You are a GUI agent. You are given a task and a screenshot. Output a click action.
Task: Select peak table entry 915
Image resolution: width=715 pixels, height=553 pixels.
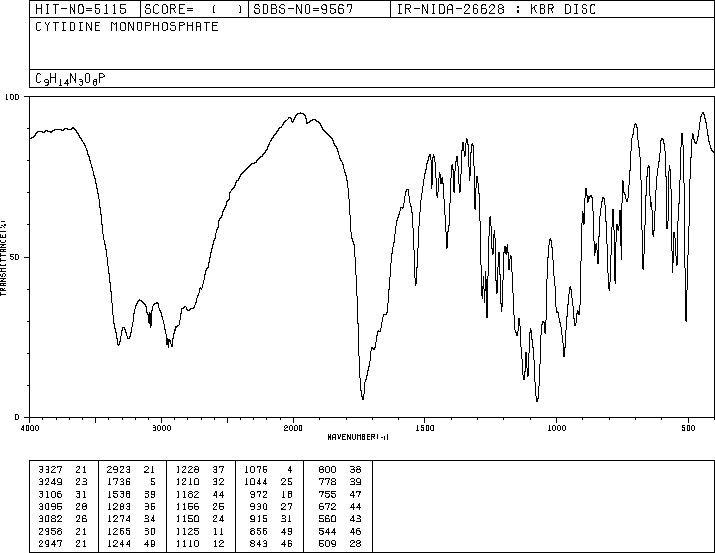pos(259,519)
